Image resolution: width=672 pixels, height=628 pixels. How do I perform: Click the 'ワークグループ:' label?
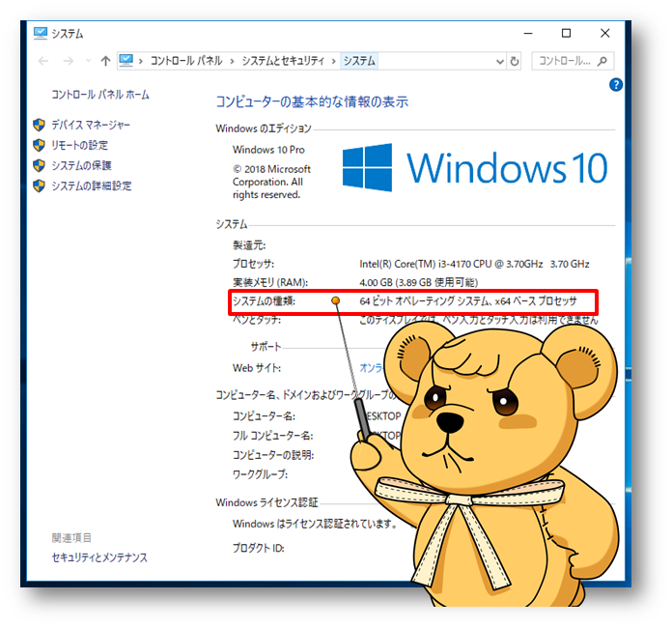260,474
